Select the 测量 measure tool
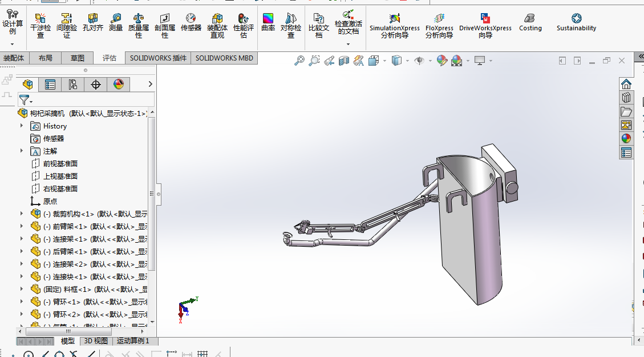Screen dimensions: 644x357 click(116, 22)
